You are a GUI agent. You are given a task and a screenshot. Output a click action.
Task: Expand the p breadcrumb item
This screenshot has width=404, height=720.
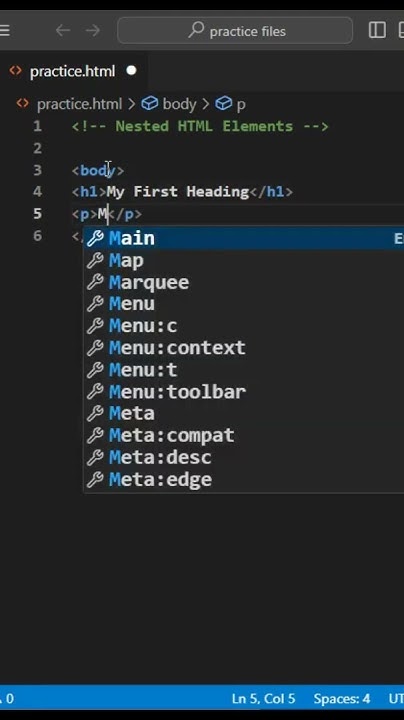(241, 105)
